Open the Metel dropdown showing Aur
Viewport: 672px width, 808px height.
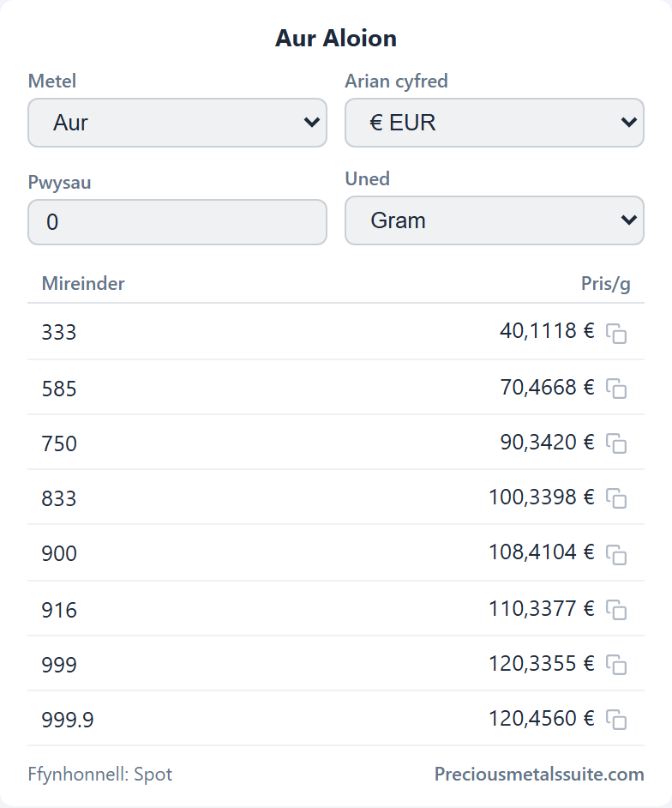[x=177, y=123]
